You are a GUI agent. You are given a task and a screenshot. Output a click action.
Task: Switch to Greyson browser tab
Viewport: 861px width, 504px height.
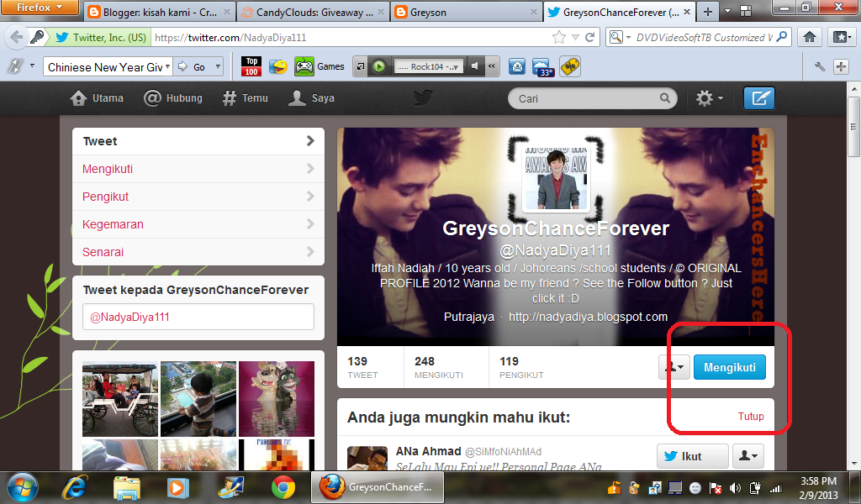coord(467,12)
